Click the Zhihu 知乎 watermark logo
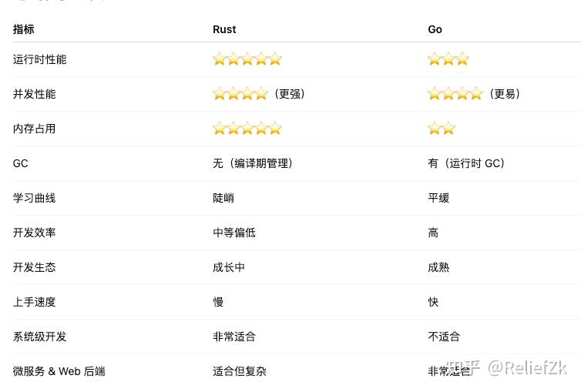Viewport: 581px width, 392px height. click(465, 367)
